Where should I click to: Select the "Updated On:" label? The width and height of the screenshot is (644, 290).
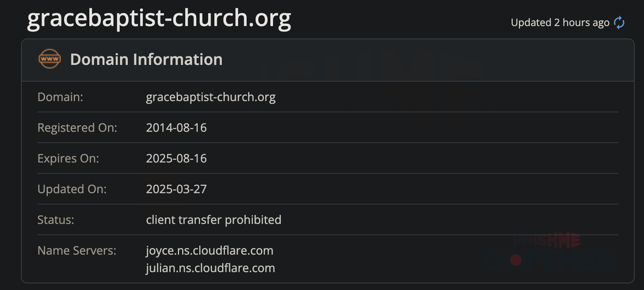(x=72, y=189)
